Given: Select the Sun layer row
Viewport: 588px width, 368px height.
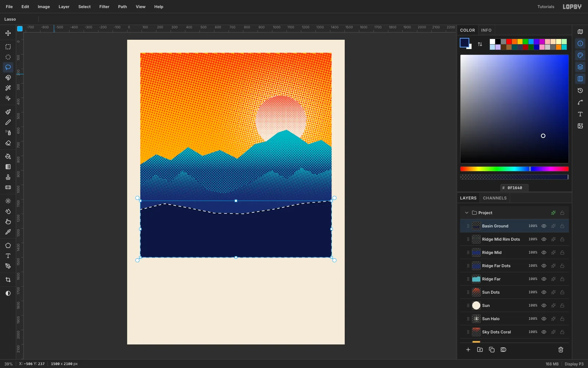Looking at the screenshot, I should click(x=514, y=305).
